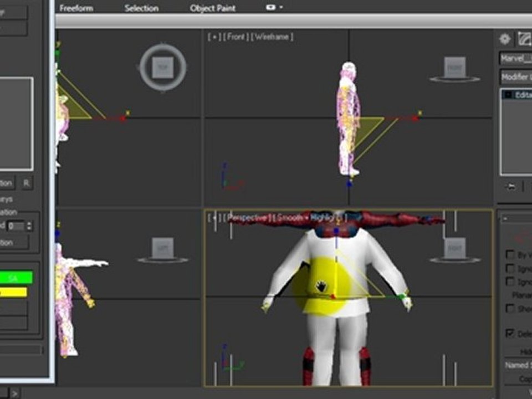Enable the Show checkbox
The height and width of the screenshot is (399, 532).
tap(510, 308)
